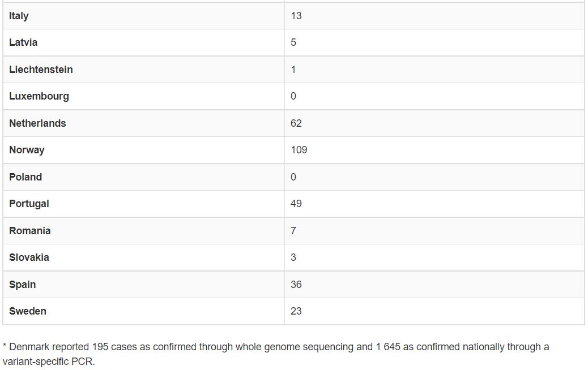Screen dimensions: 588x370
Task: Click the Romania table cell
Action: point(30,231)
